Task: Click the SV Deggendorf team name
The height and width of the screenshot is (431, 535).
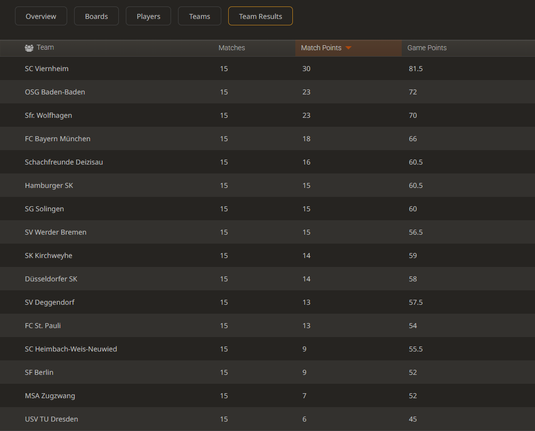Action: pos(49,302)
